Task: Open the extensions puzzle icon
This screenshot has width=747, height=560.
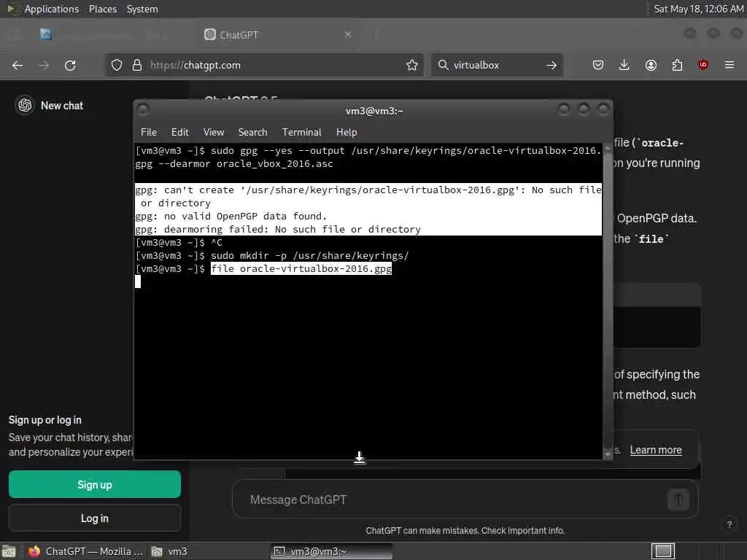Action: point(677,65)
